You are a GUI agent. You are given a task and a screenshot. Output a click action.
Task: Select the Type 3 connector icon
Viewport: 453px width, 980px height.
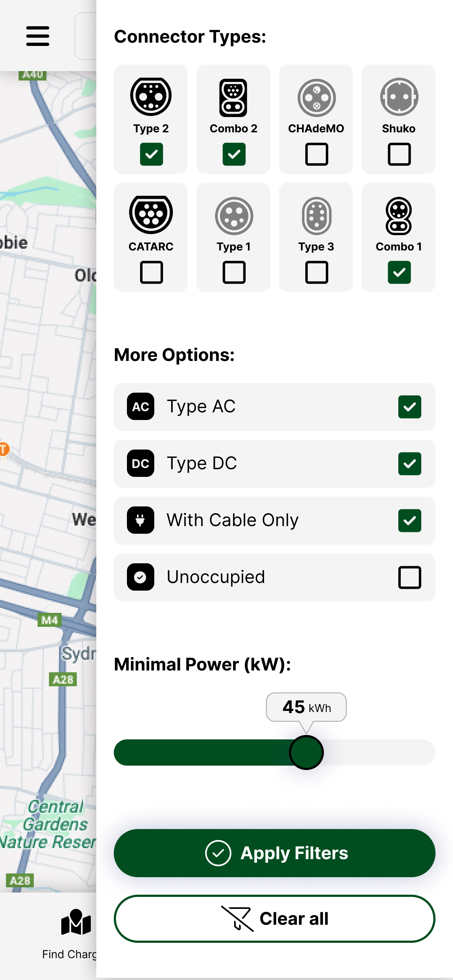pos(316,216)
